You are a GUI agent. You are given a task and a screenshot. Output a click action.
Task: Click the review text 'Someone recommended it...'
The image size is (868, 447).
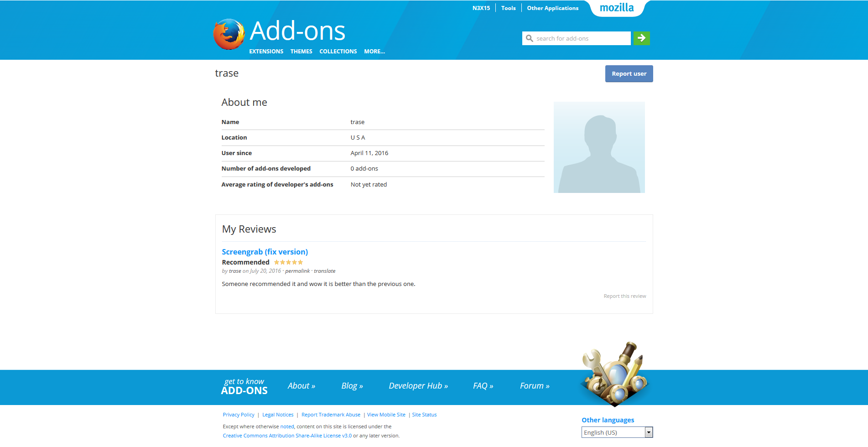[x=318, y=284]
